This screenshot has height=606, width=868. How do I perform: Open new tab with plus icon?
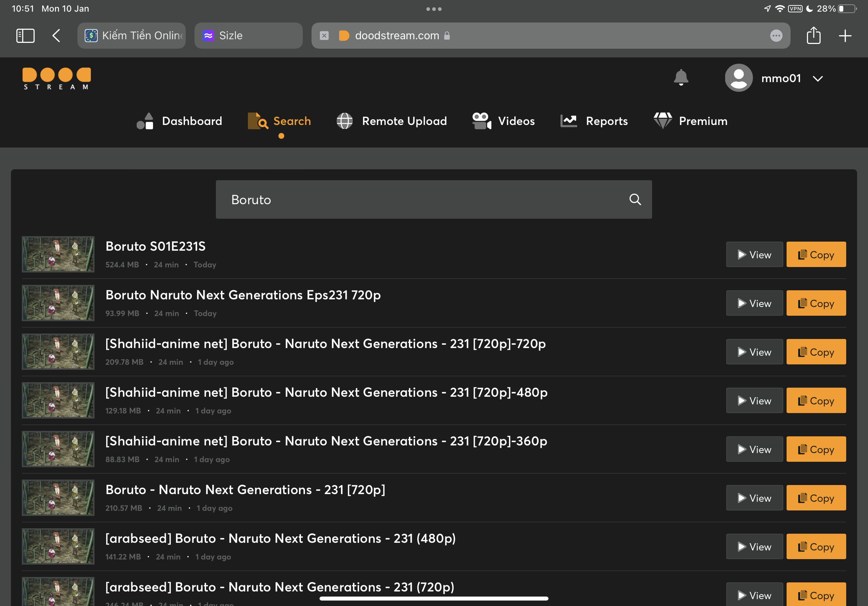coord(845,36)
